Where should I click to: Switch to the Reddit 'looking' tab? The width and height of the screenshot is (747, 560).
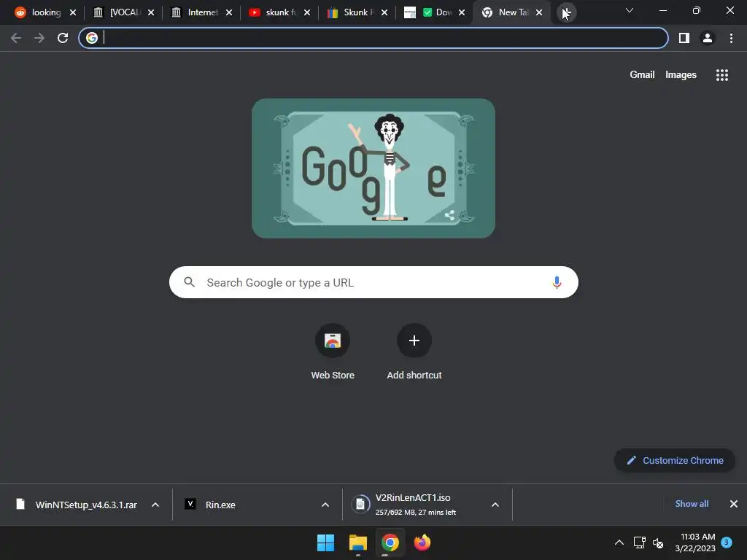(x=39, y=12)
